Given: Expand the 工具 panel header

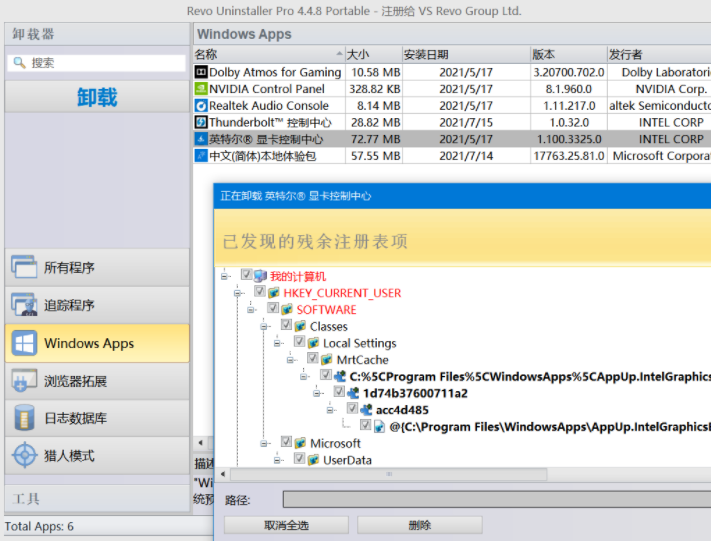Looking at the screenshot, I should 97,499.
